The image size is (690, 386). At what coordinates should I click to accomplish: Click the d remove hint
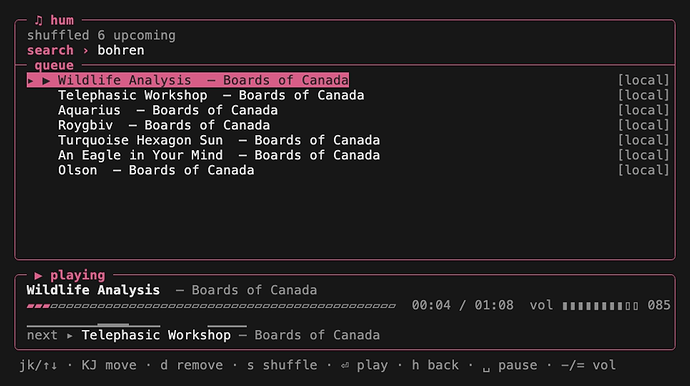click(191, 365)
